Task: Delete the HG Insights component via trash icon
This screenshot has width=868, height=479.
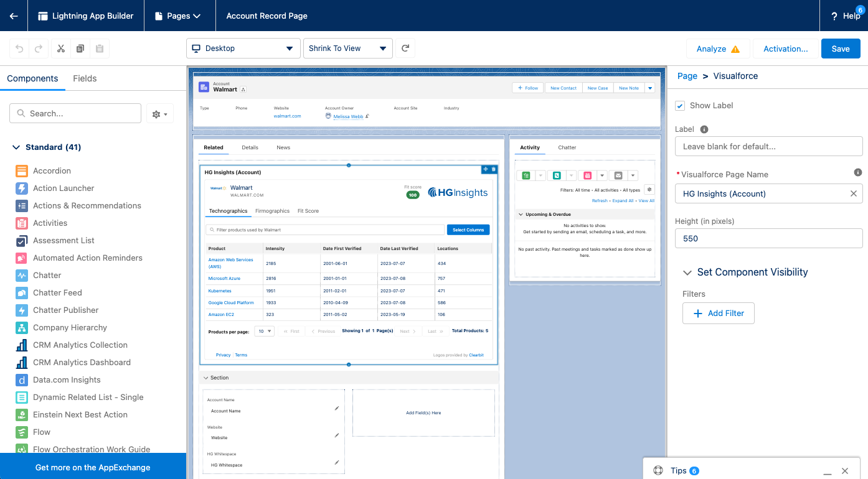Action: point(494,169)
